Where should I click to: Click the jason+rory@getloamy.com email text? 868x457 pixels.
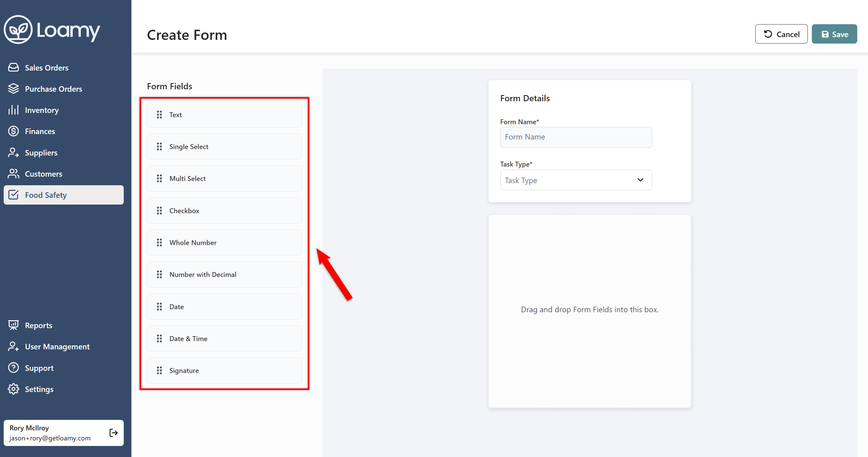(x=50, y=438)
